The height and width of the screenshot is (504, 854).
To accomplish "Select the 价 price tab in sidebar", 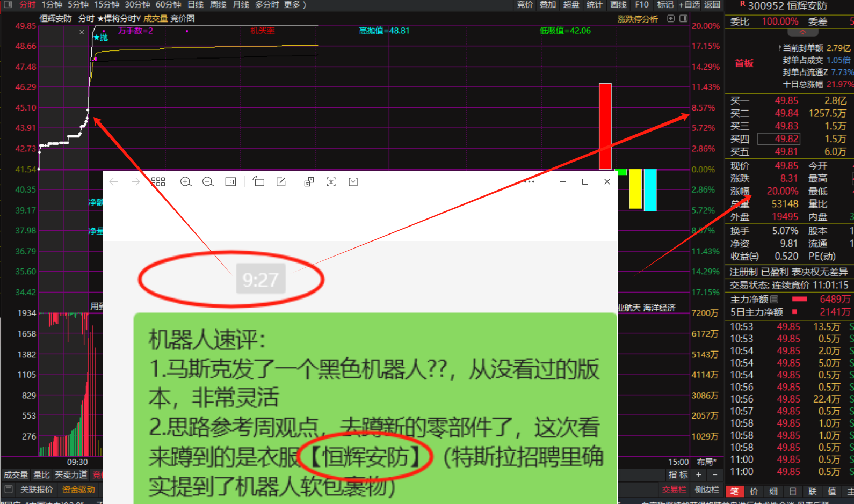I will [x=754, y=491].
